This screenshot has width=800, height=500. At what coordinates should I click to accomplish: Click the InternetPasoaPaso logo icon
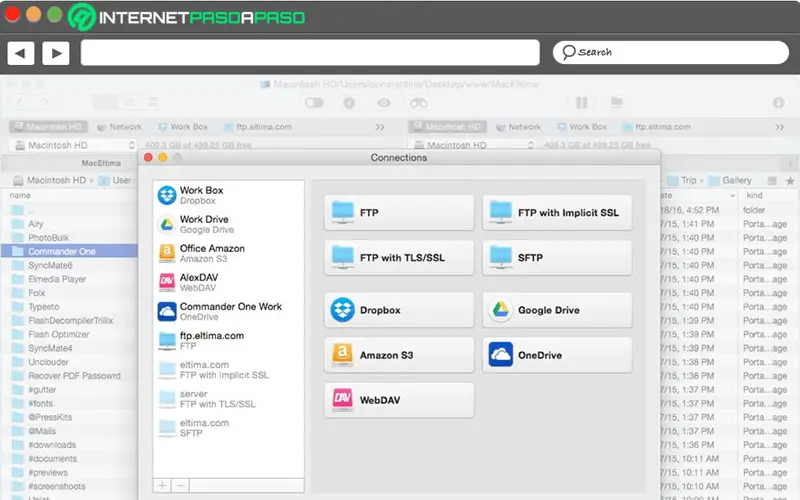[82, 17]
